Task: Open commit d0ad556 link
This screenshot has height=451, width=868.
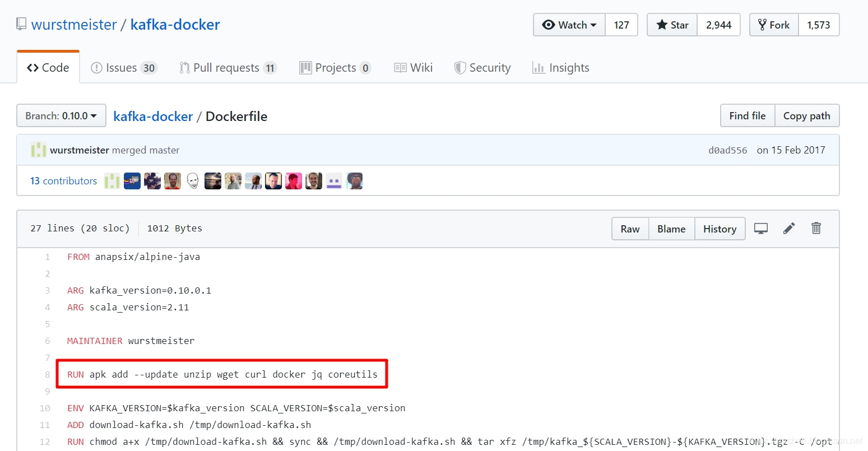Action: tap(727, 150)
